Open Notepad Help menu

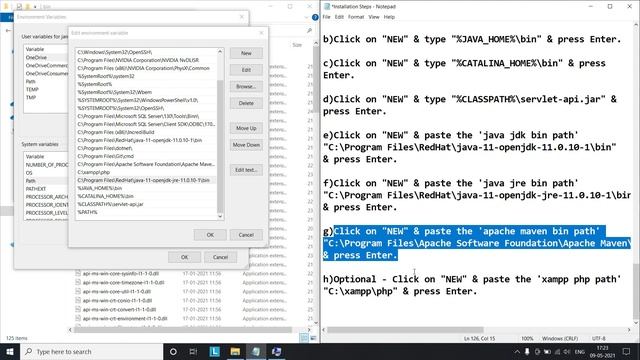tap(389, 17)
